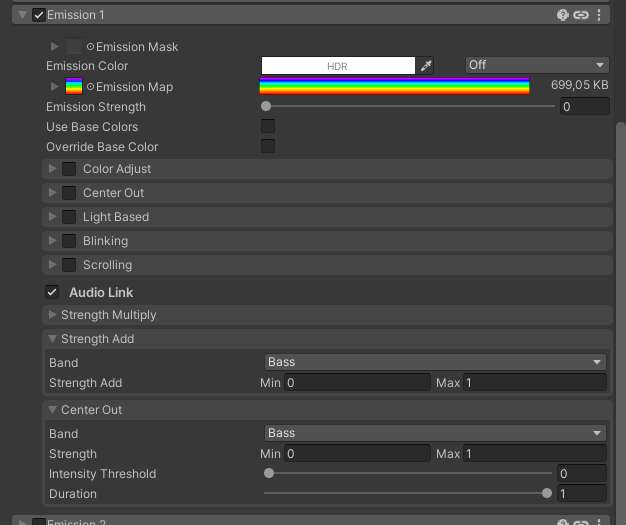
Task: Enable the Scrolling checkbox
Action: point(69,265)
